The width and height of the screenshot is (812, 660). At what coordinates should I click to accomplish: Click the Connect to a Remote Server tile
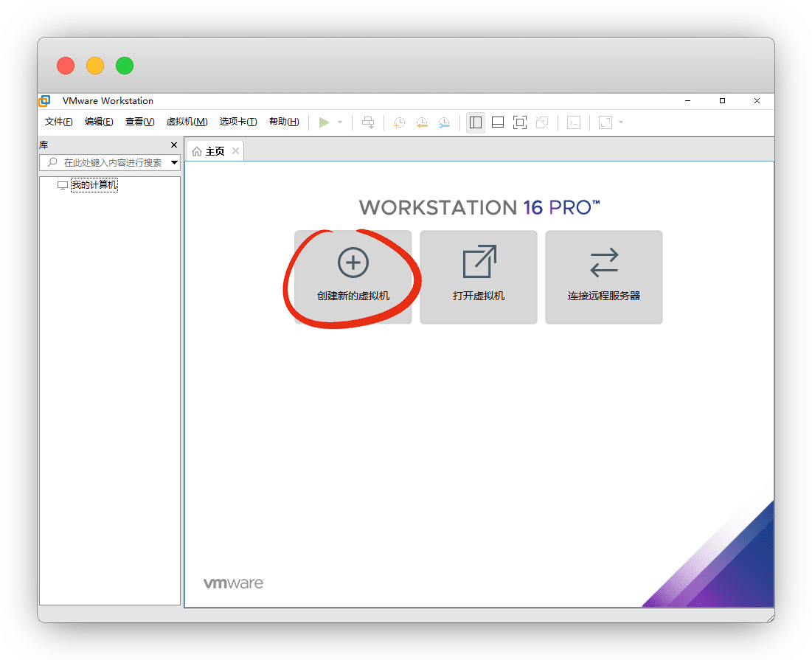click(x=603, y=277)
